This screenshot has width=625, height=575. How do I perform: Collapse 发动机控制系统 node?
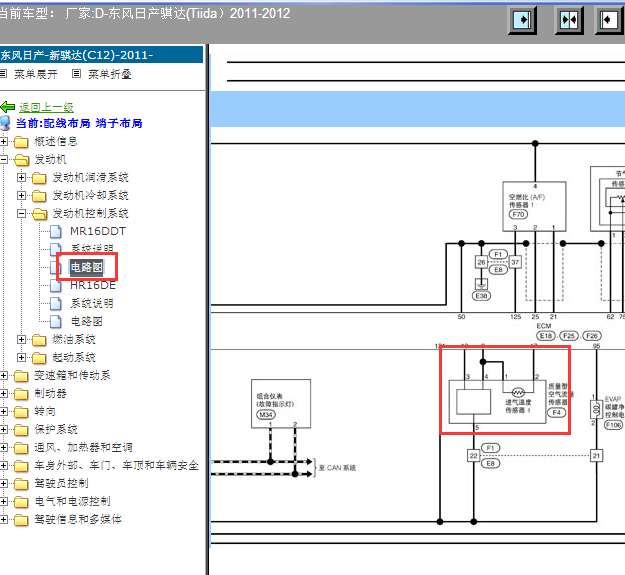pos(22,214)
